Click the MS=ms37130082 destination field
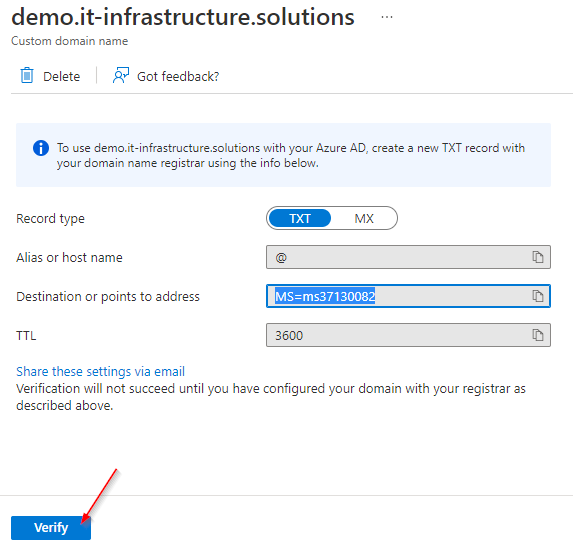Screen dimensions: 573x549 tap(408, 296)
